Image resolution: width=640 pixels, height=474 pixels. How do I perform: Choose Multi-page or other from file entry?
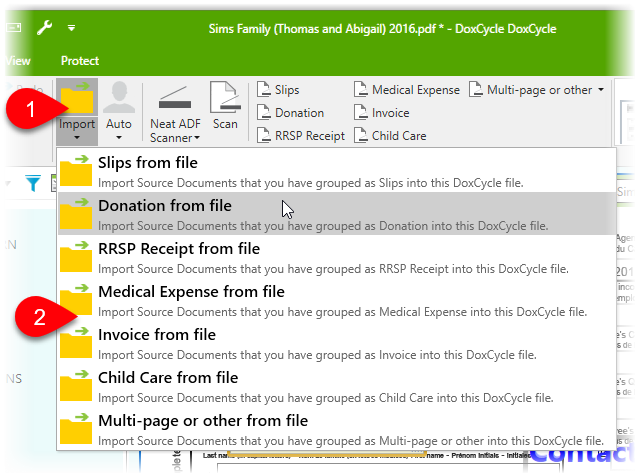tap(336, 429)
